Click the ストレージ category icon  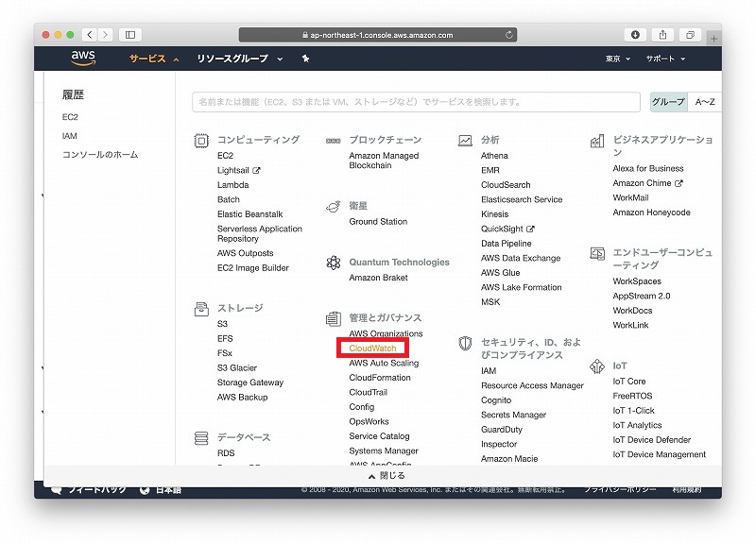(x=201, y=309)
